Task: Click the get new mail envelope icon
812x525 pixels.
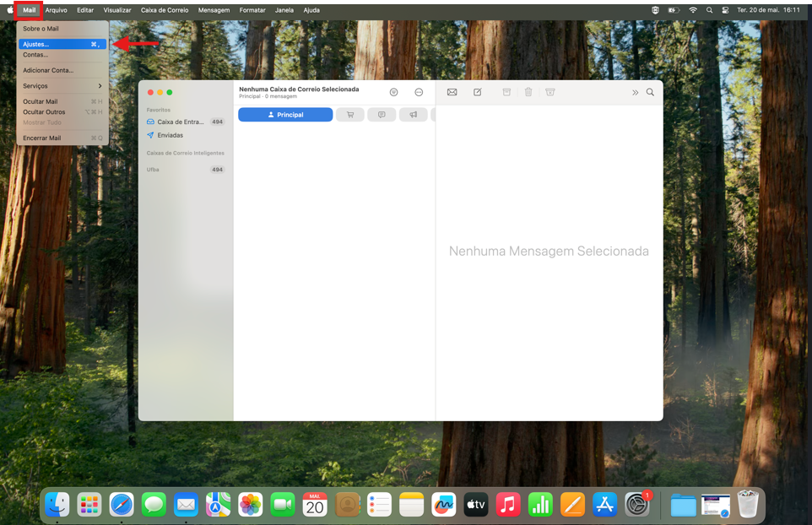Action: [452, 92]
